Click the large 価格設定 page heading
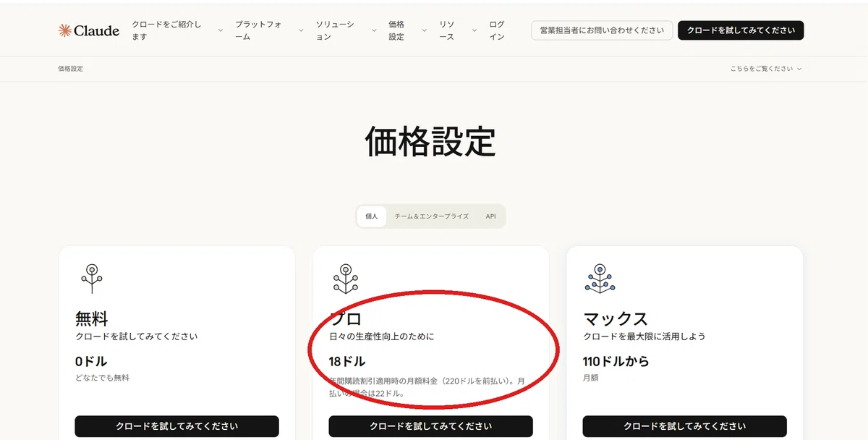 [x=430, y=141]
